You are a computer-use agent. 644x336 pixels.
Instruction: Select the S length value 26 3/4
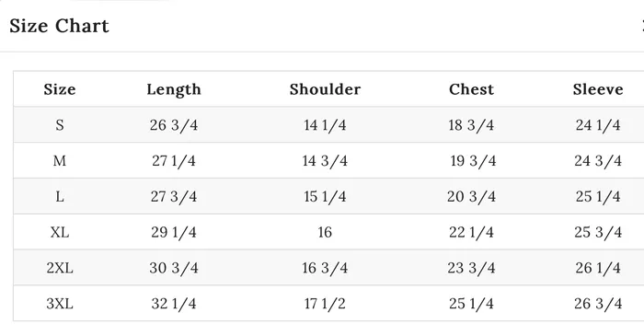[x=174, y=125]
